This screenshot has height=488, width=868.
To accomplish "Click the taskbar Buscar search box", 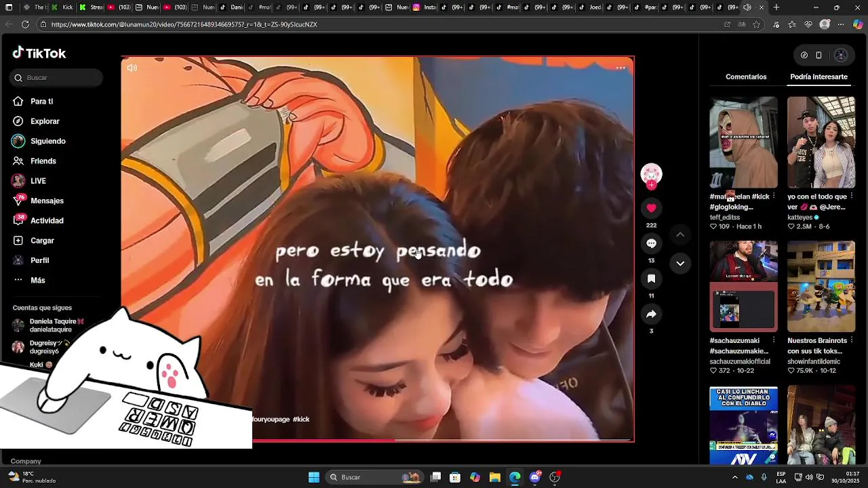I will pyautogui.click(x=375, y=477).
